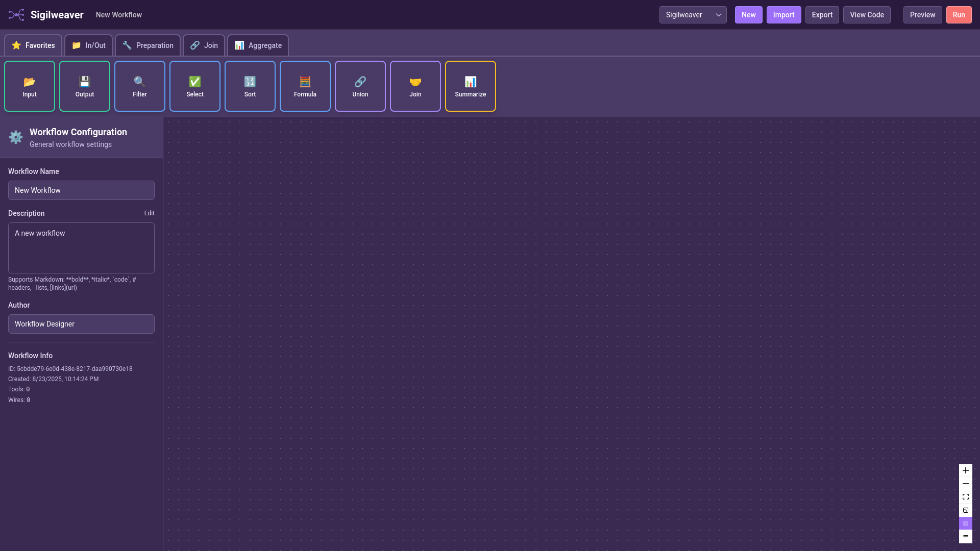980x551 pixels.
Task: Edit the description via Edit link
Action: click(149, 213)
